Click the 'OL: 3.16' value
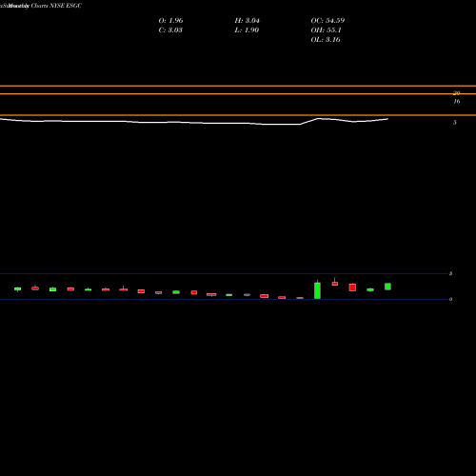 point(326,40)
